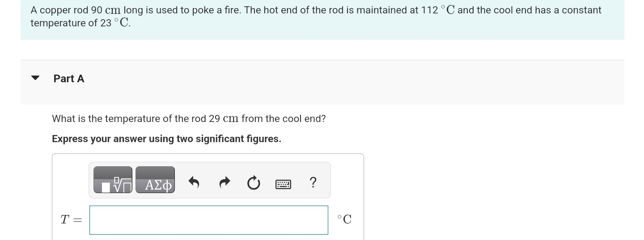Open help with question mark icon
Screen dimensions: 644x240
(x=313, y=182)
